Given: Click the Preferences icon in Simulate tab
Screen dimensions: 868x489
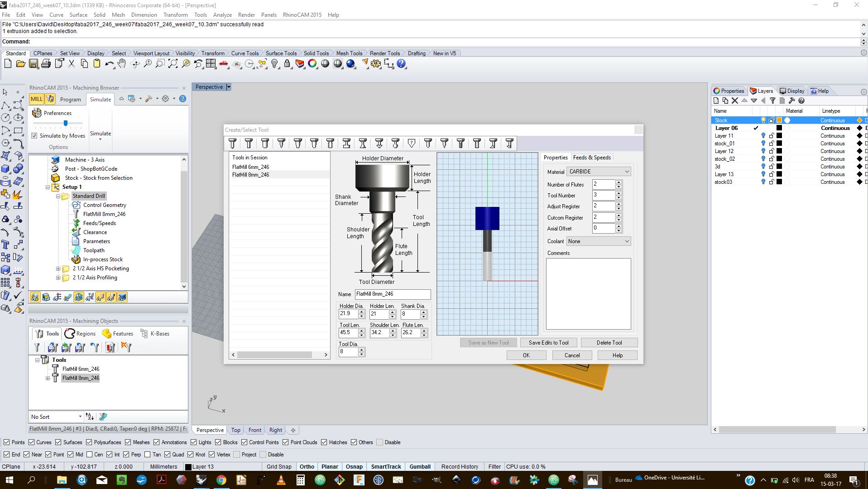Looking at the screenshot, I should click(x=37, y=113).
